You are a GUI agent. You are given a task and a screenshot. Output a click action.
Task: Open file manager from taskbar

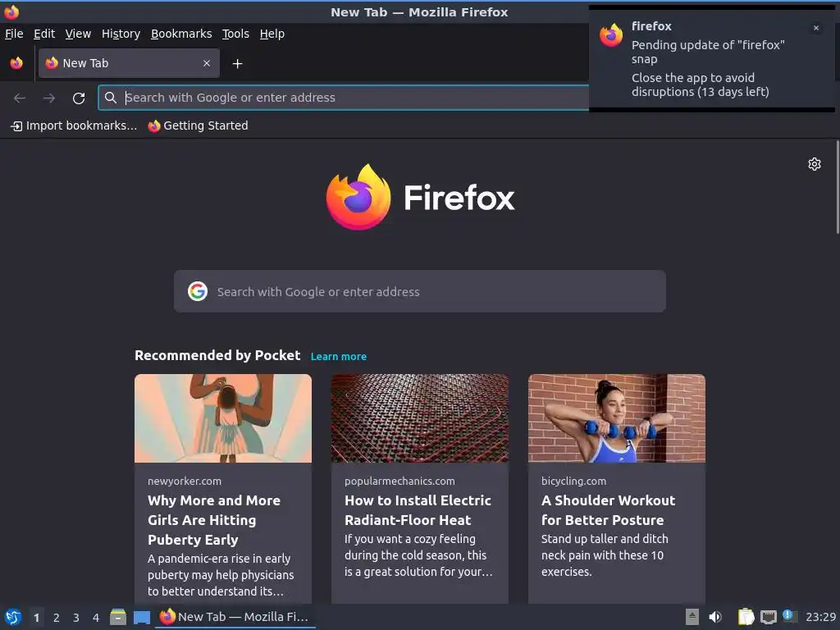click(x=118, y=617)
